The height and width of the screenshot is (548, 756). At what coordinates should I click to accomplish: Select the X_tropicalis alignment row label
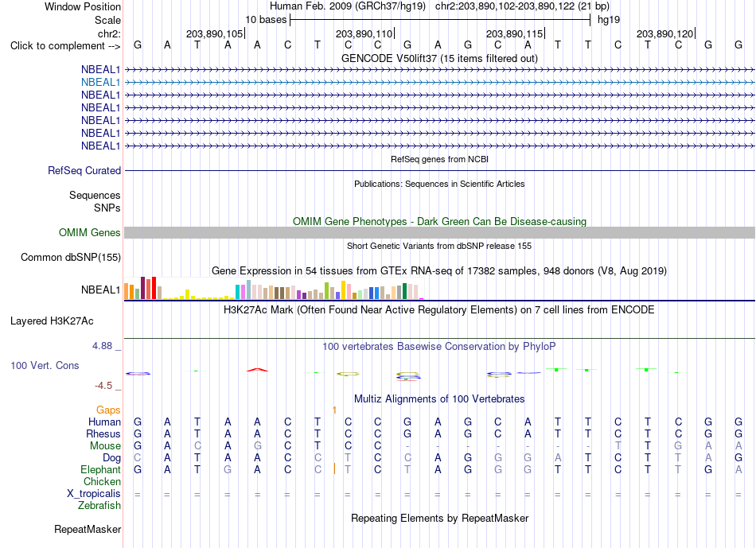94,494
